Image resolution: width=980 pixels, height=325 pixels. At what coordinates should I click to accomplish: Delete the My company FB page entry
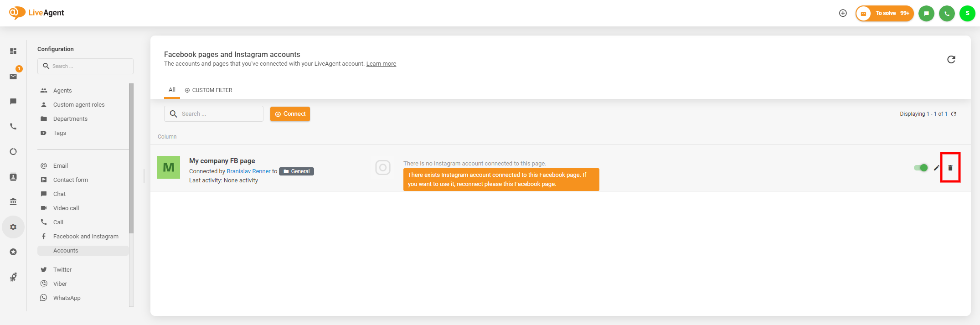pos(950,168)
